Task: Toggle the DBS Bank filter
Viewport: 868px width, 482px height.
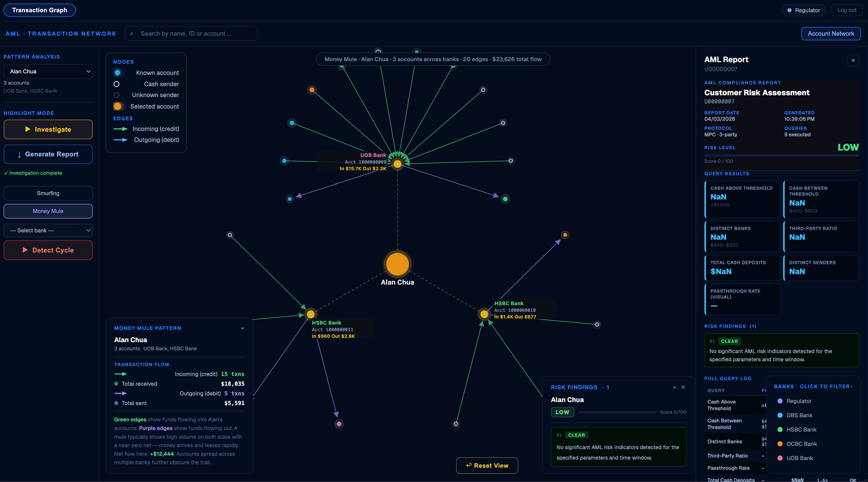Action: 795,415
